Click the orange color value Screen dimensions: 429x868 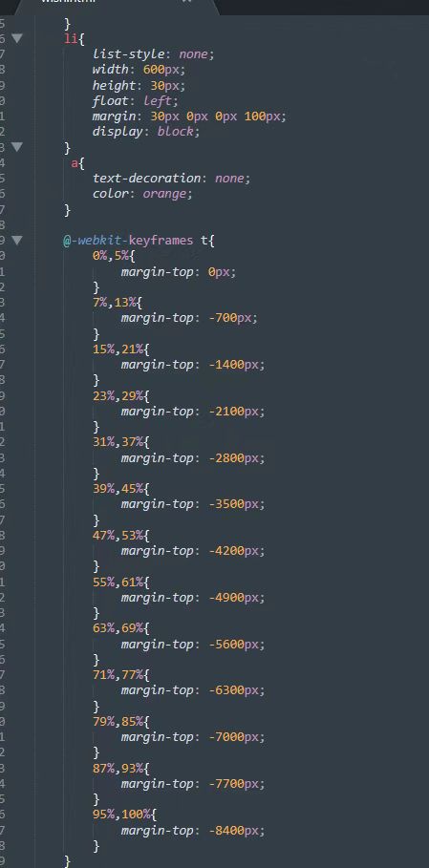165,194
